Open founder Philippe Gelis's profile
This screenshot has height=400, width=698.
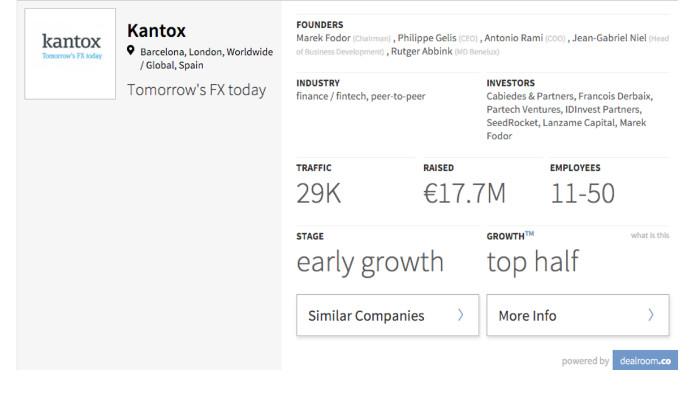click(426, 38)
